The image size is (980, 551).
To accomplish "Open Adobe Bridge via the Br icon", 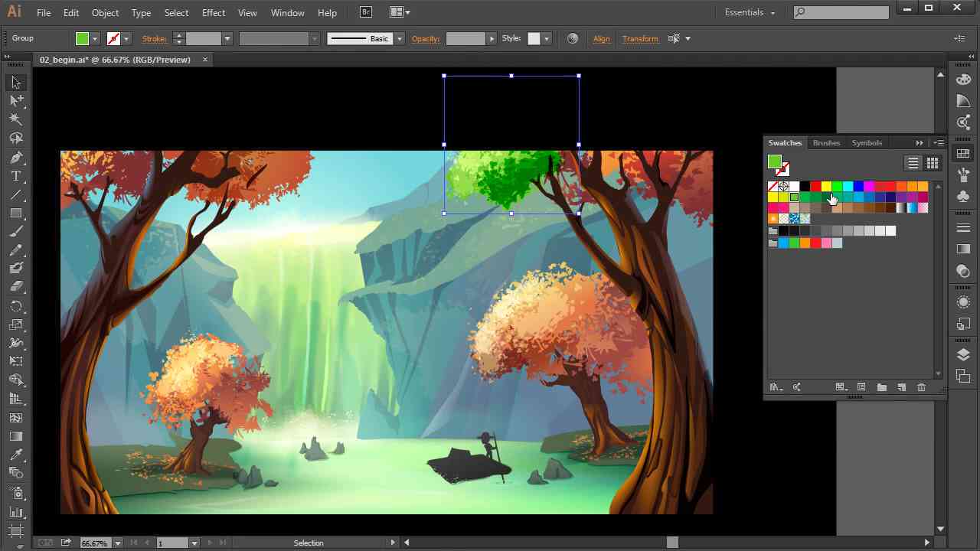I will point(366,12).
